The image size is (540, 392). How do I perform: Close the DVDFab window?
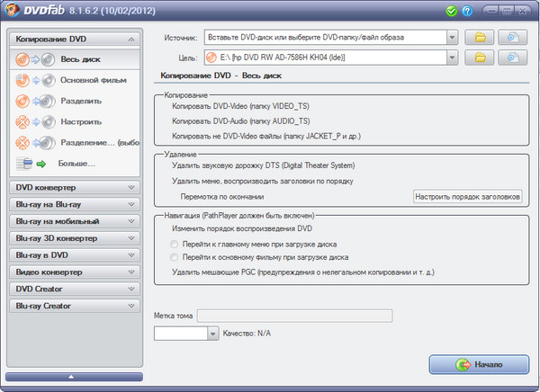[x=522, y=11]
